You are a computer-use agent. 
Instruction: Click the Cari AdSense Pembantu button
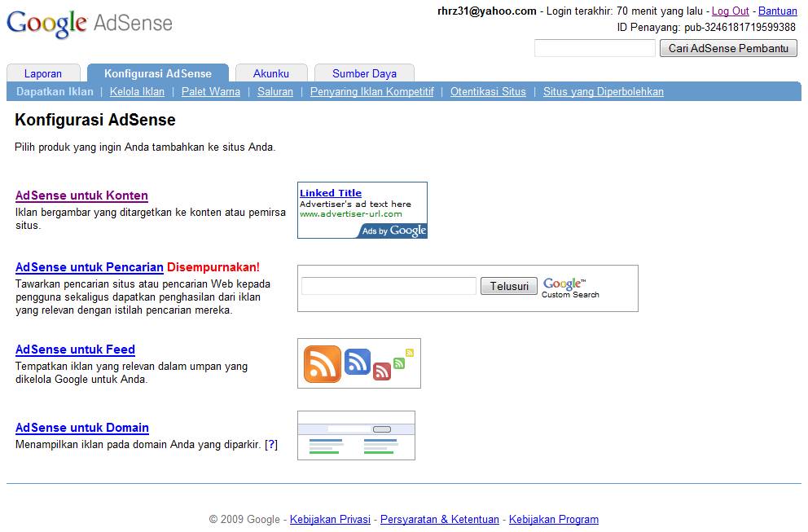coord(728,48)
